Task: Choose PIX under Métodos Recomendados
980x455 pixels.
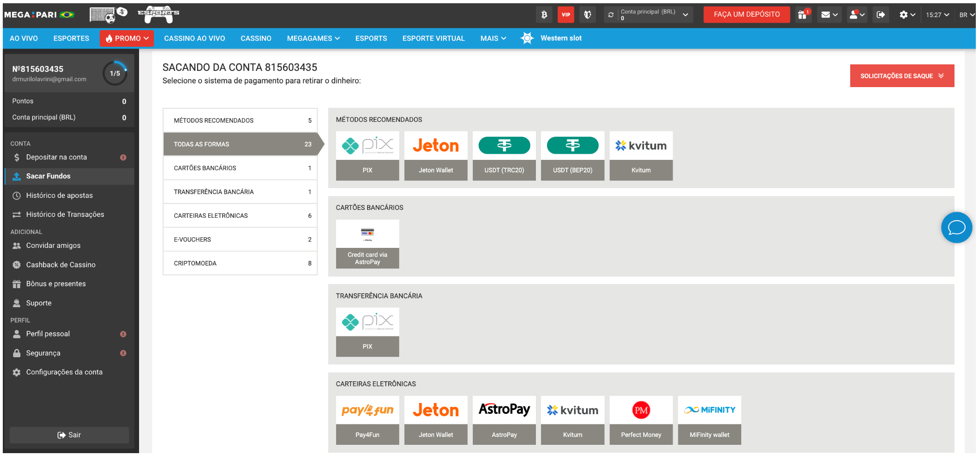Action: click(x=367, y=156)
